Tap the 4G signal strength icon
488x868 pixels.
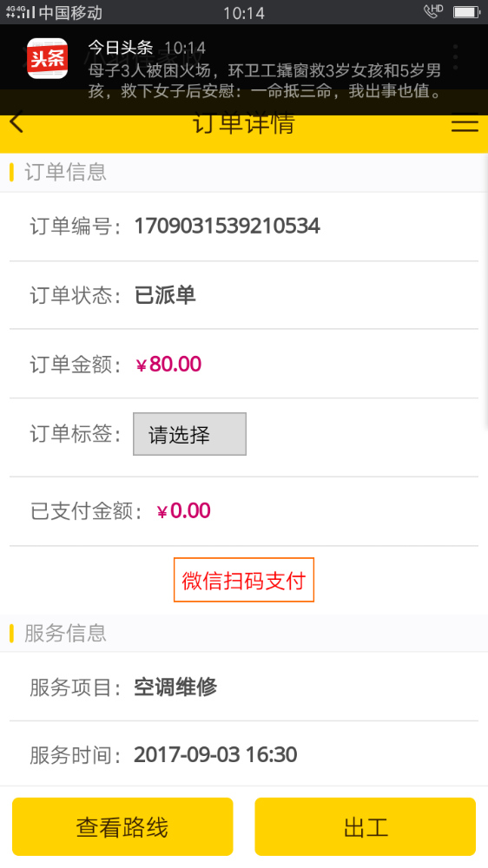click(x=20, y=11)
